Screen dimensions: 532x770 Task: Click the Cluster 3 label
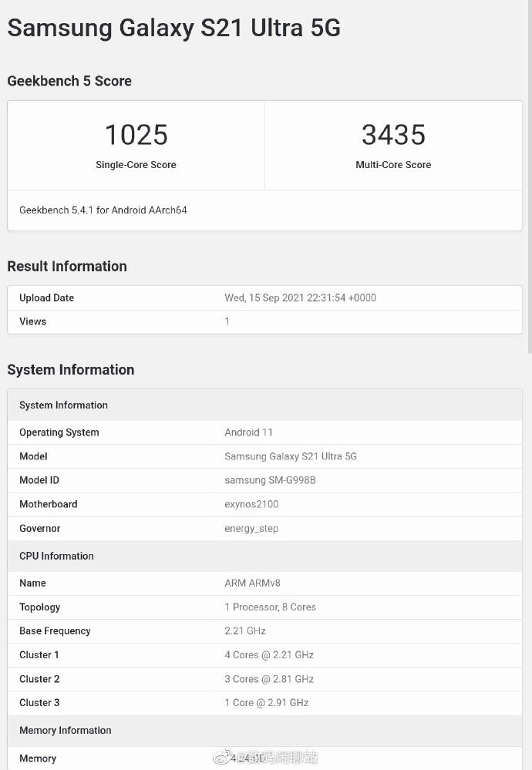coord(39,703)
